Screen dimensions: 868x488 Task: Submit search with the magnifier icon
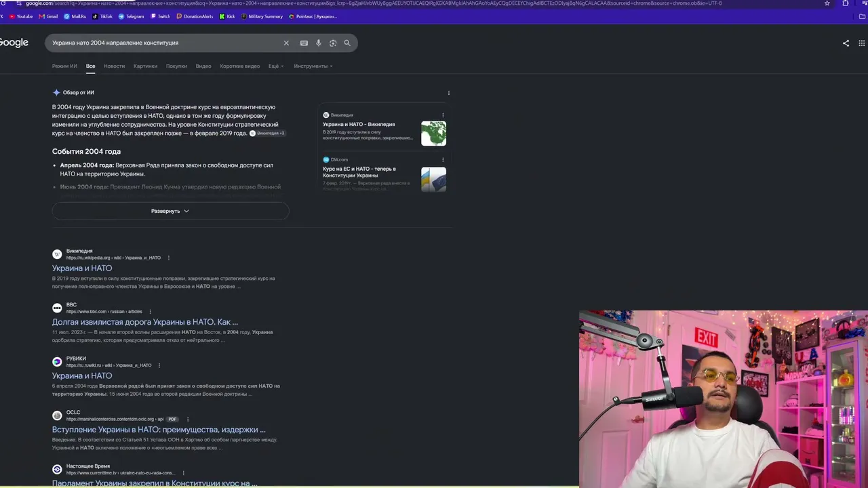click(x=347, y=43)
